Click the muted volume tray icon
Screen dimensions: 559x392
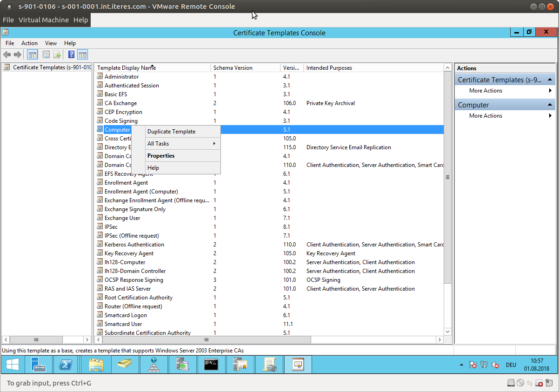495,365
